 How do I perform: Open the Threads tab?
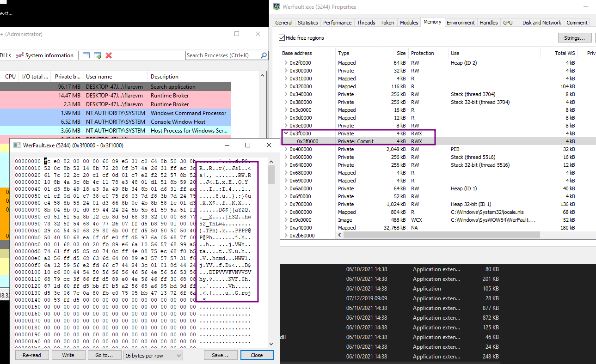366,23
